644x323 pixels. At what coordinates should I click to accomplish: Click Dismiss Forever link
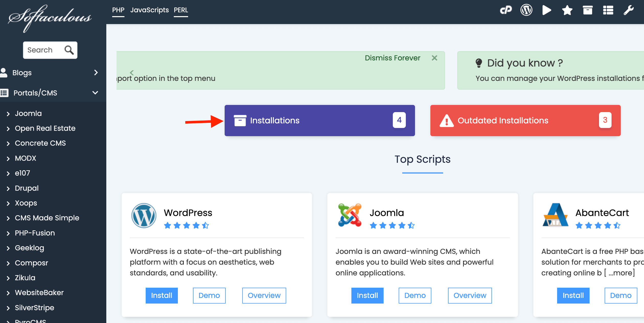pyautogui.click(x=392, y=58)
